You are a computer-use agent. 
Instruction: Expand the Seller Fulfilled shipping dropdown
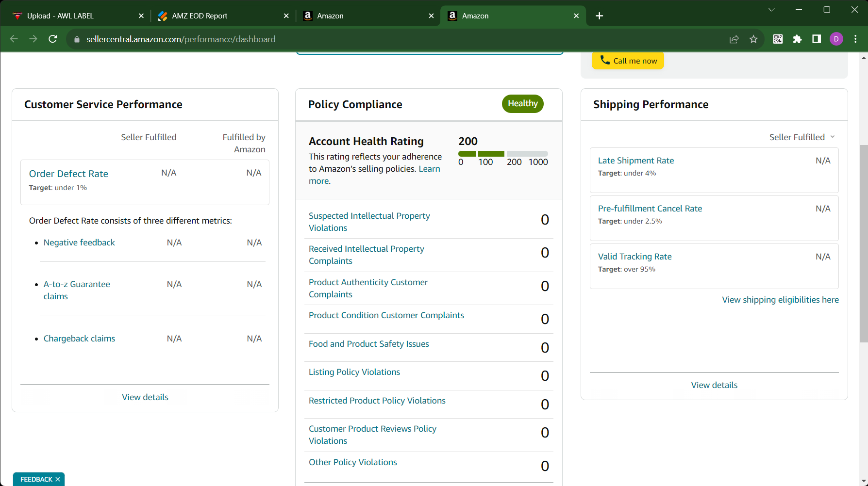(802, 137)
